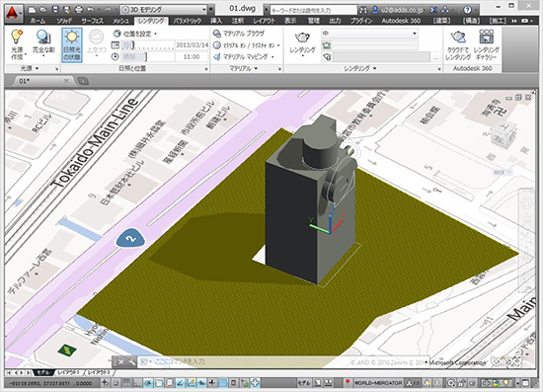The image size is (543, 392).
Task: Click the マテリアル ブラウザ icon
Action: [217, 34]
